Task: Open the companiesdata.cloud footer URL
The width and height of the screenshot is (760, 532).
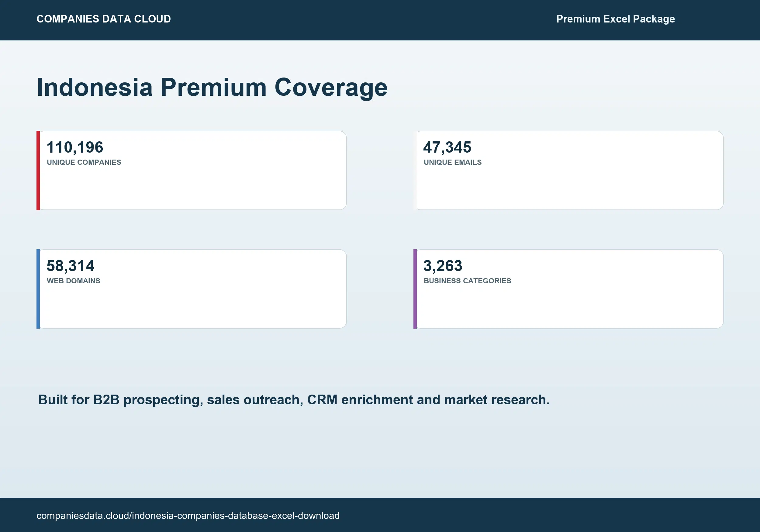Action: tap(188, 516)
